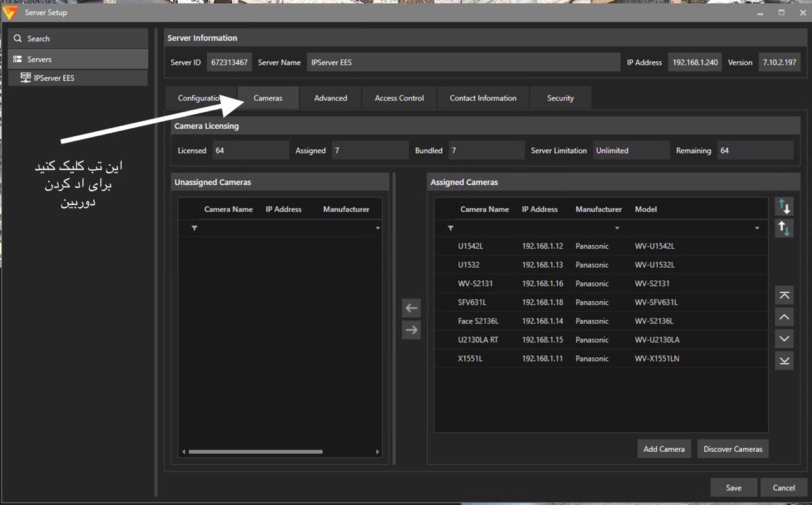Image resolution: width=812 pixels, height=505 pixels.
Task: Click scrollbar right arrow in Unassigned Cameras
Action: (x=377, y=452)
